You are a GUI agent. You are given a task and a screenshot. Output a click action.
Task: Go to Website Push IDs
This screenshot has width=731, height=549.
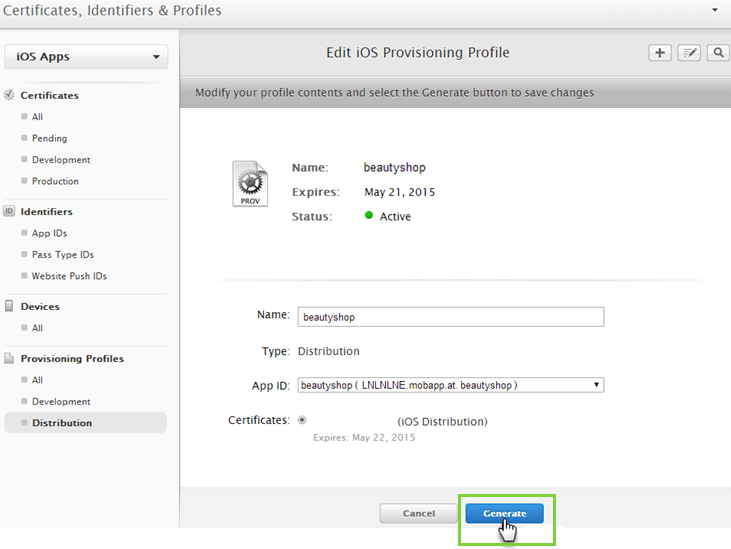pos(69,276)
